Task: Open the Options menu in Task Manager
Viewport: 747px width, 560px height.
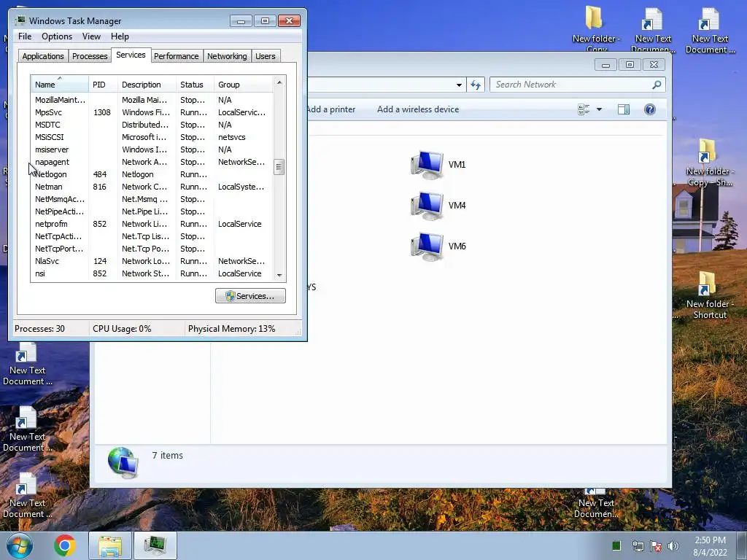Action: 57,36
